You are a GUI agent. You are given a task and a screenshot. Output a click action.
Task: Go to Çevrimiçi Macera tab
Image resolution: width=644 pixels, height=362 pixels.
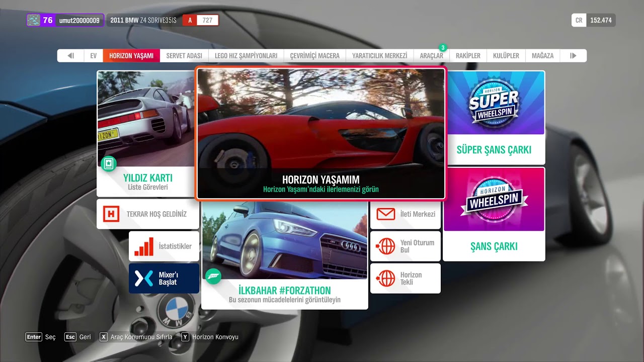(315, 56)
